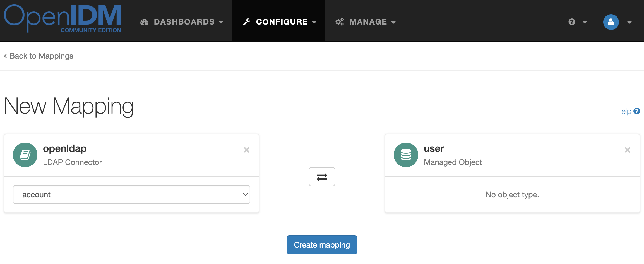The width and height of the screenshot is (644, 264).
Task: Click the openldap title text
Action: point(65,148)
